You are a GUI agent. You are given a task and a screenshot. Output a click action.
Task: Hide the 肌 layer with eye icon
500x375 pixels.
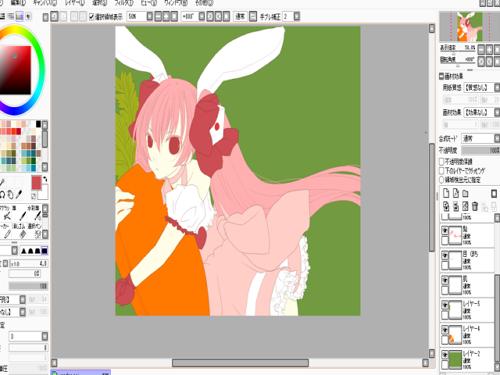[445, 280]
